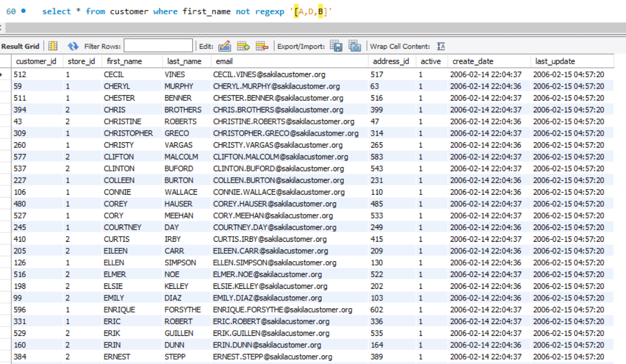This screenshot has width=626, height=364.
Task: Refresh the result set with the refresh icon
Action: pos(73,46)
